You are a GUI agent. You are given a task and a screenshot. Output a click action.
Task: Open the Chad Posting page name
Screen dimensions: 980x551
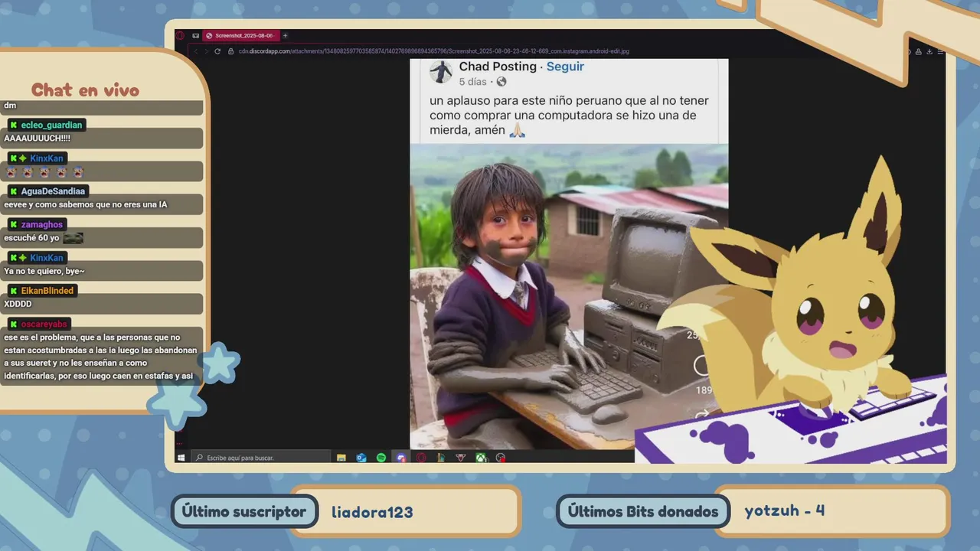tap(498, 67)
